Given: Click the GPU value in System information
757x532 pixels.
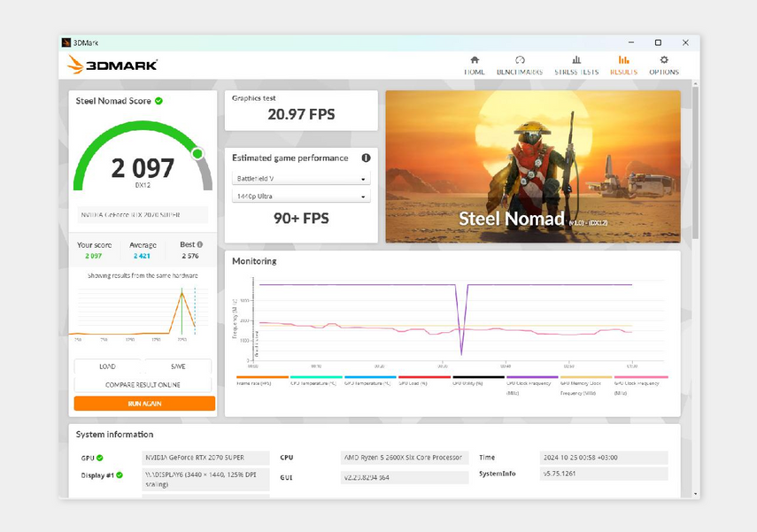Looking at the screenshot, I should (x=205, y=457).
